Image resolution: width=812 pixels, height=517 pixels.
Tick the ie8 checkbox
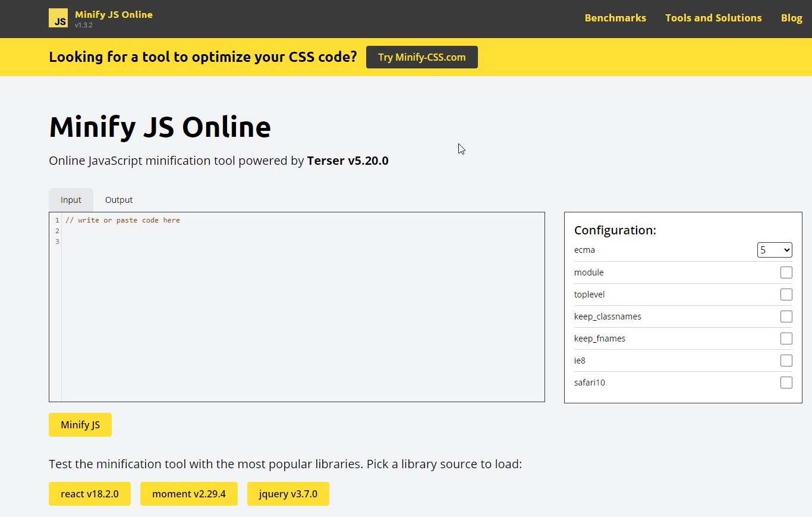pos(786,361)
